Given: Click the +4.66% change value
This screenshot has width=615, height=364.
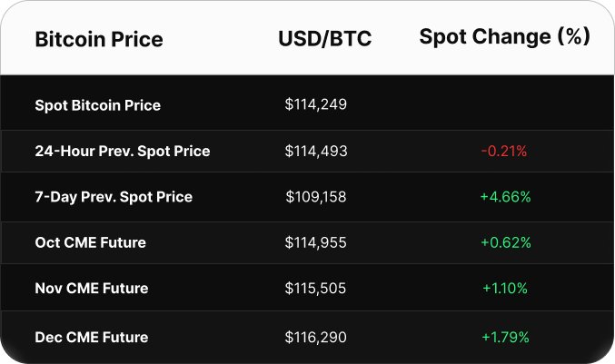Looking at the screenshot, I should pos(506,196).
